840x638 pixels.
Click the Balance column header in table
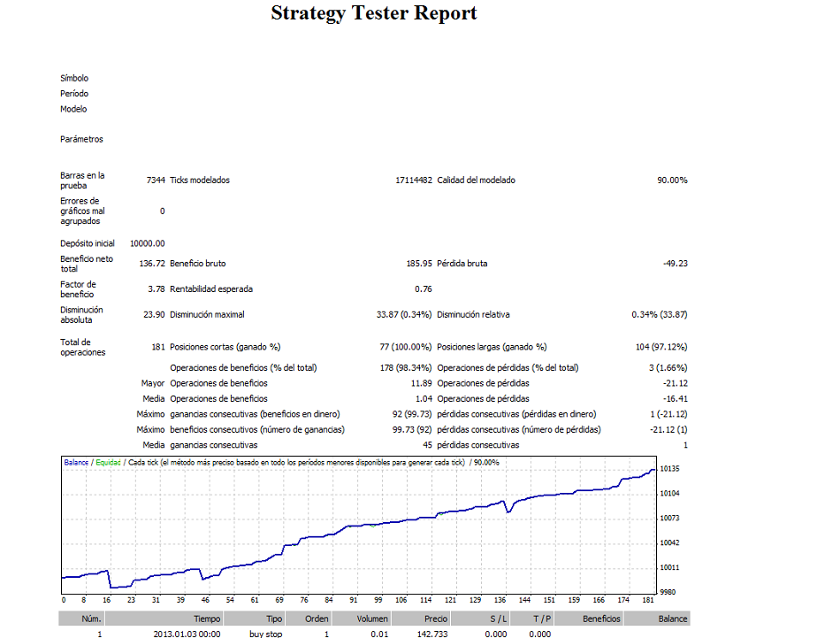[672, 619]
